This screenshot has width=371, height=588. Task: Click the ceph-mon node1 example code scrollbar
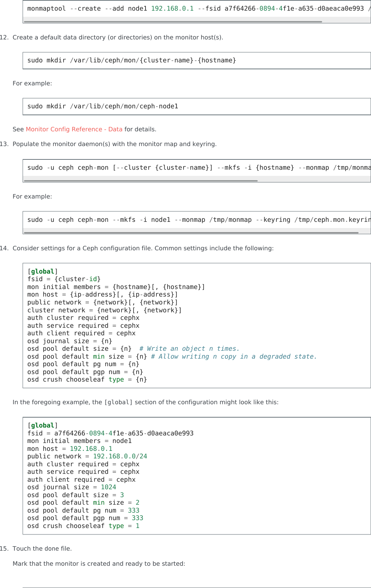191,233
